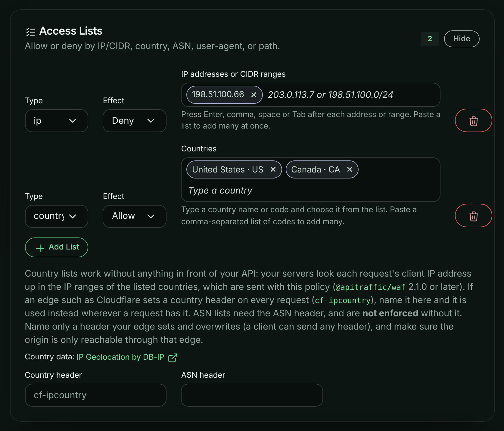Image resolution: width=504 pixels, height=431 pixels.
Task: Remove the 198.51.100.66 address chip
Action: pyautogui.click(x=254, y=95)
